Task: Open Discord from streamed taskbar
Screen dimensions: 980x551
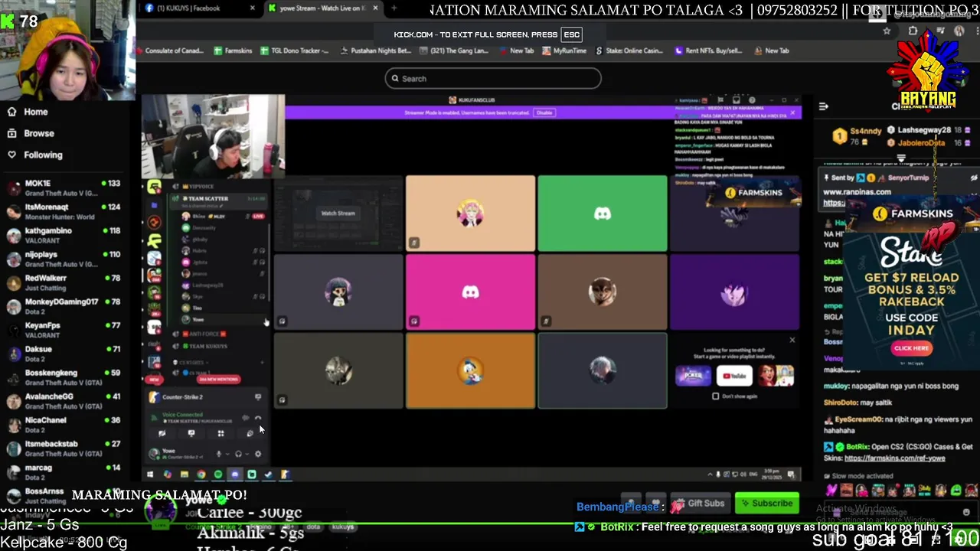Action: [235, 474]
